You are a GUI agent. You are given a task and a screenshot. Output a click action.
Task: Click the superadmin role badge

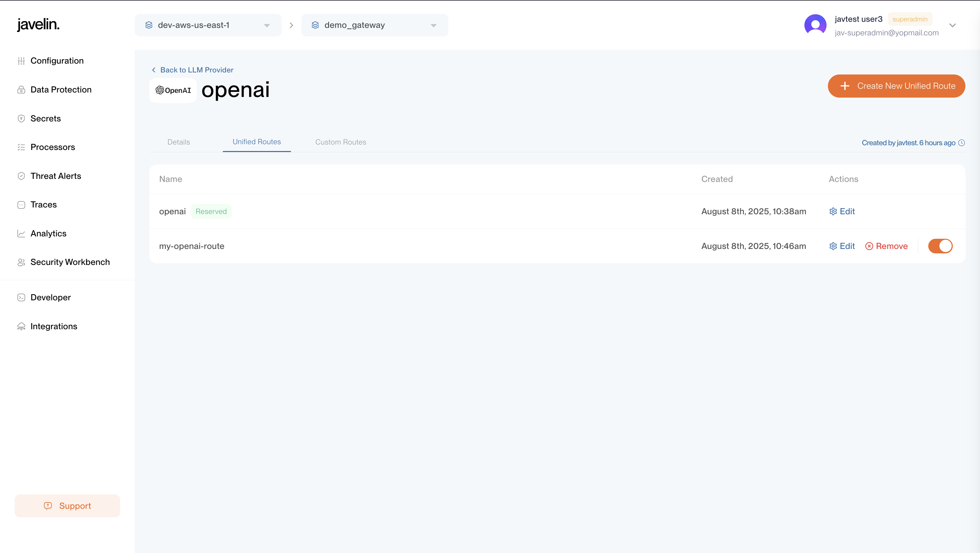point(910,19)
